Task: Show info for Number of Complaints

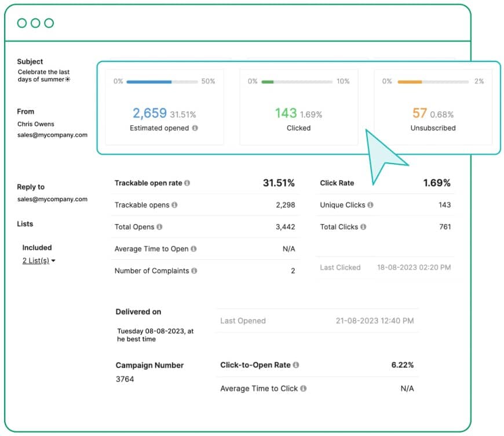Action: coord(194,271)
